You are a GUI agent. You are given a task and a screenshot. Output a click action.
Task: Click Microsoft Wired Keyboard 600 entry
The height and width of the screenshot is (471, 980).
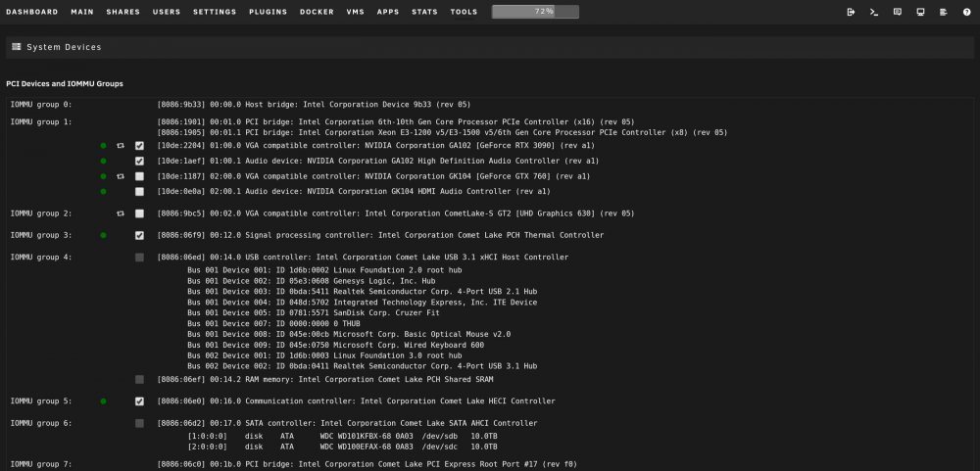335,345
